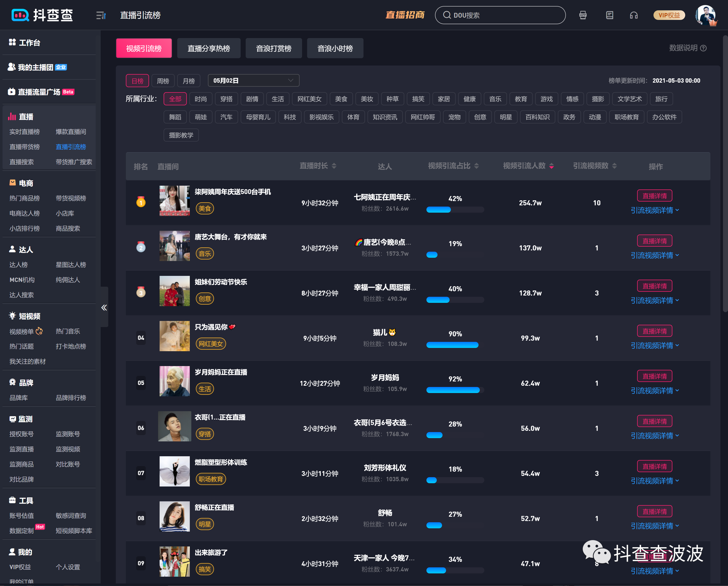Image resolution: width=728 pixels, height=586 pixels.
Task: Open the 05月02日 date dropdown
Action: (x=253, y=81)
